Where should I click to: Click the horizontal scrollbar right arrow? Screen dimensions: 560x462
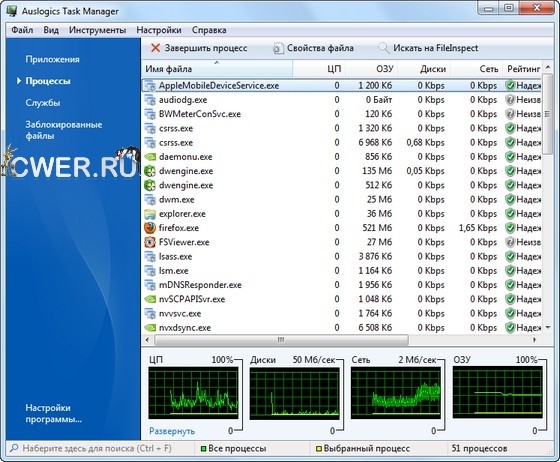(535, 340)
